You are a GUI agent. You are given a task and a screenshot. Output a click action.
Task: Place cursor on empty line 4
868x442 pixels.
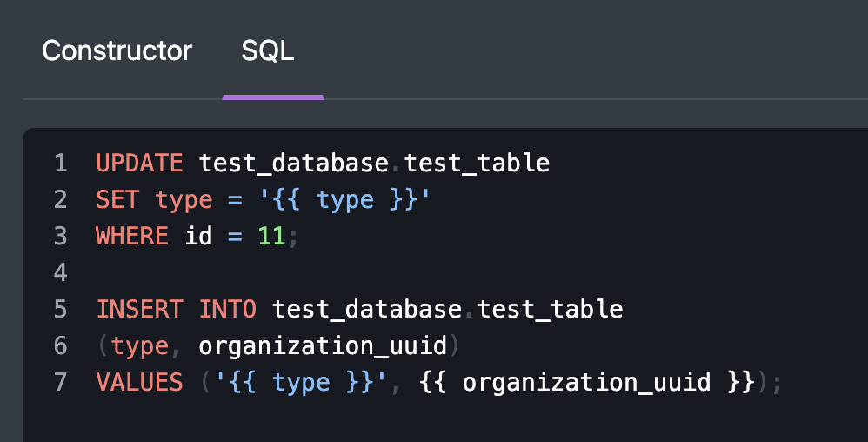tap(261, 272)
